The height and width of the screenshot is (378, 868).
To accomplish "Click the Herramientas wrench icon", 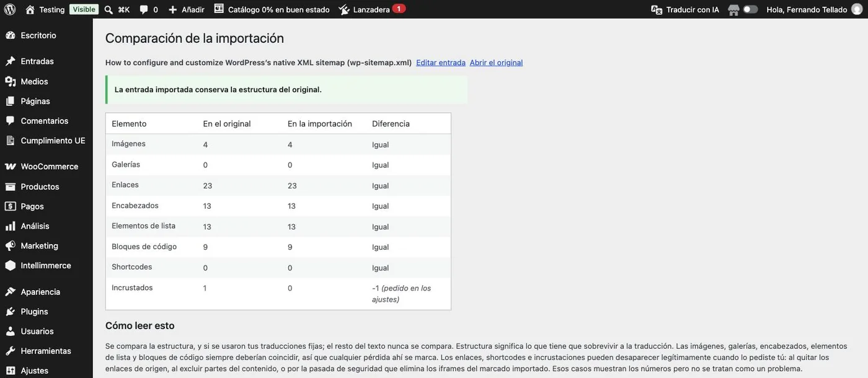I will (10, 351).
